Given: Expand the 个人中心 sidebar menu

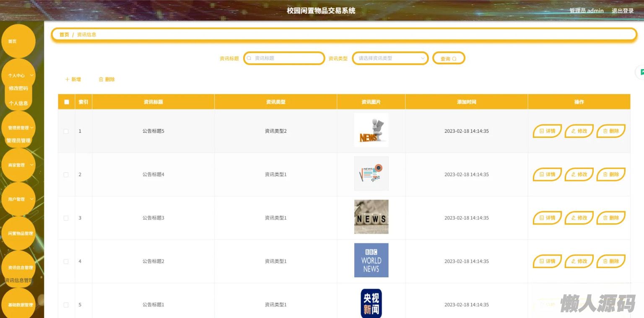Looking at the screenshot, I should click(x=18, y=75).
